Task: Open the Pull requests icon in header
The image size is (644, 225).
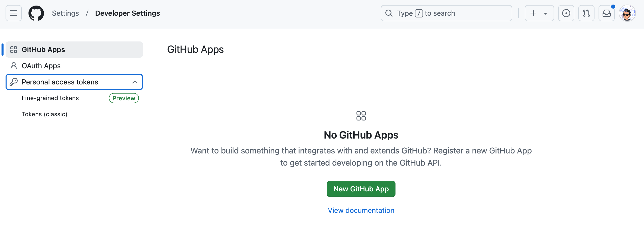Action: (586, 13)
